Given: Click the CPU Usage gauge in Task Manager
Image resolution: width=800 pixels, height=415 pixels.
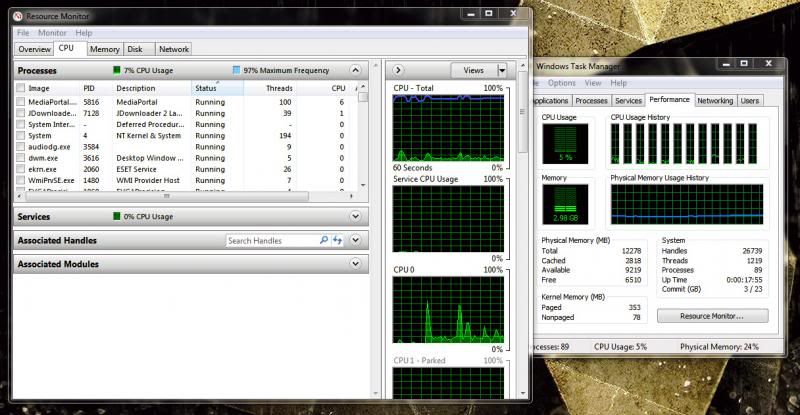Looking at the screenshot, I should (565, 143).
